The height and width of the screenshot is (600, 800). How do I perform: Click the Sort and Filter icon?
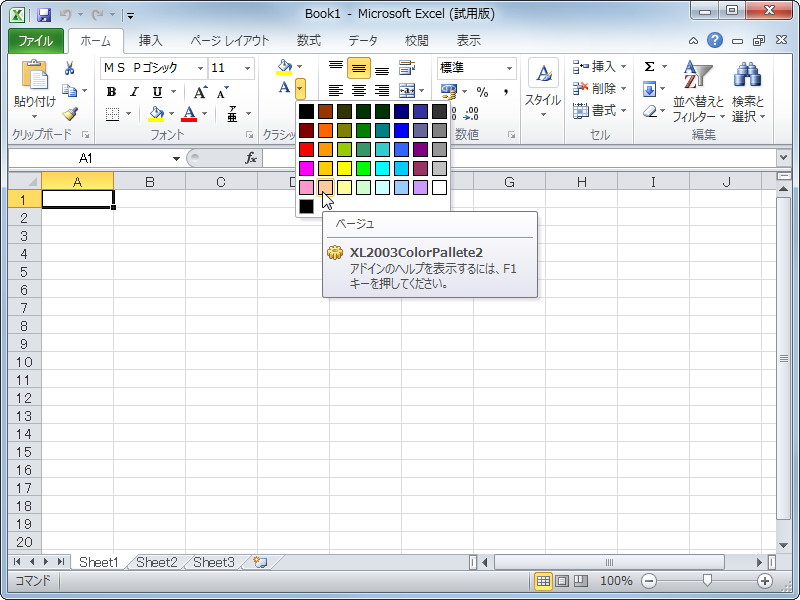click(698, 92)
